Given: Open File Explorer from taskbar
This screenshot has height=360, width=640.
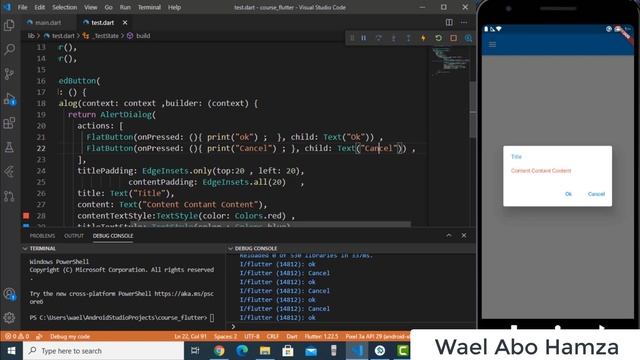Looking at the screenshot, I should pyautogui.click(x=265, y=351).
